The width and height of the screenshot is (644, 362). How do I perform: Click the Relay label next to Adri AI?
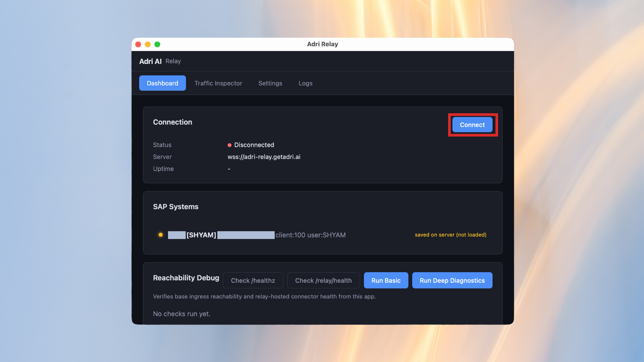(x=173, y=61)
